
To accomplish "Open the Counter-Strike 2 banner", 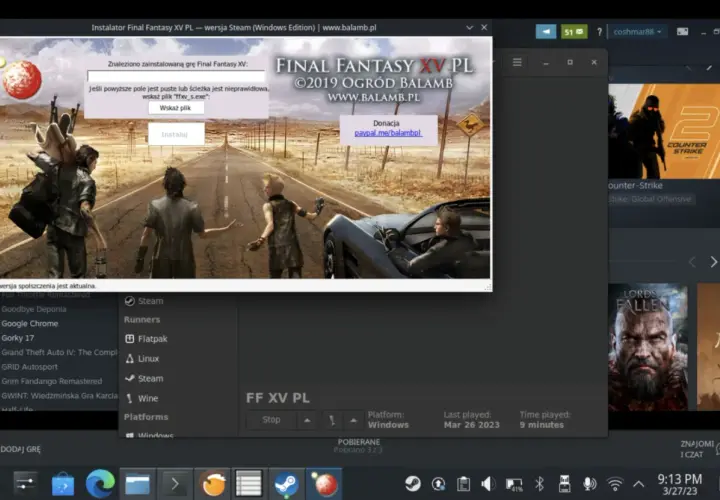I will point(664,131).
